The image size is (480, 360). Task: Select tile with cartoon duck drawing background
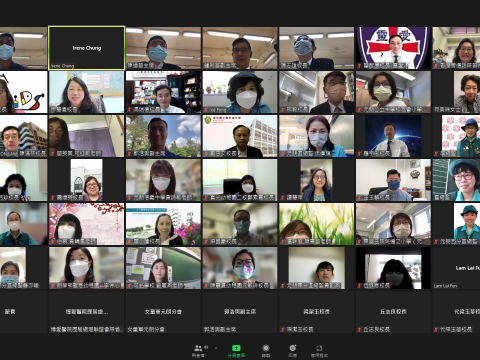[x=23, y=92]
